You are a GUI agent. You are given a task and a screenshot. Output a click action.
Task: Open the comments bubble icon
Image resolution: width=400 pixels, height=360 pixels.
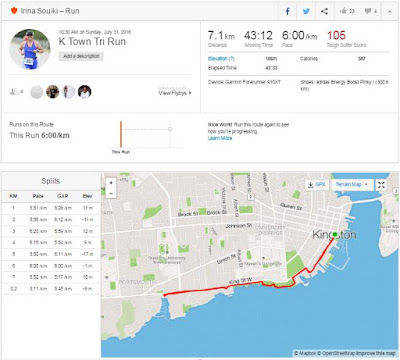(x=370, y=11)
